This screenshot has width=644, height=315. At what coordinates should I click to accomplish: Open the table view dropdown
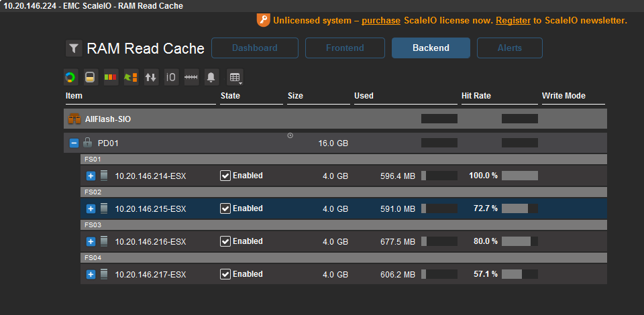coord(235,77)
